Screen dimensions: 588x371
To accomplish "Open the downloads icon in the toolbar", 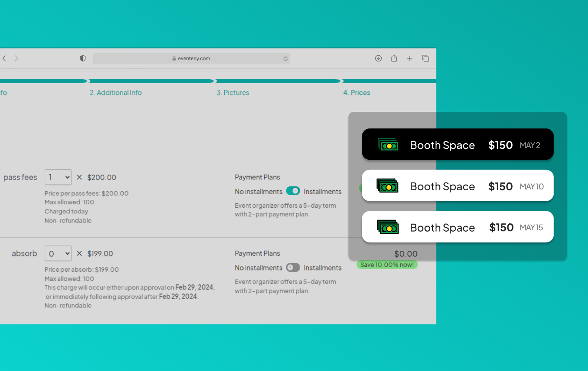I will pyautogui.click(x=378, y=58).
